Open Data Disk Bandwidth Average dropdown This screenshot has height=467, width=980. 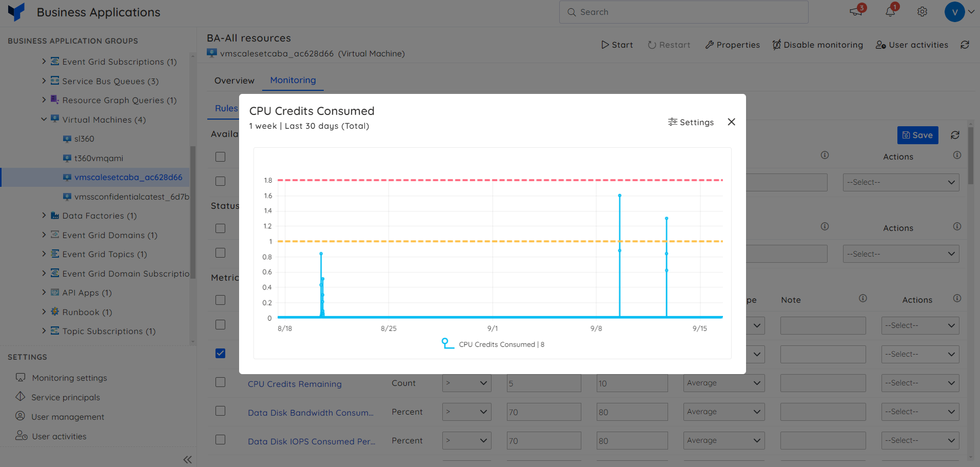click(x=724, y=412)
